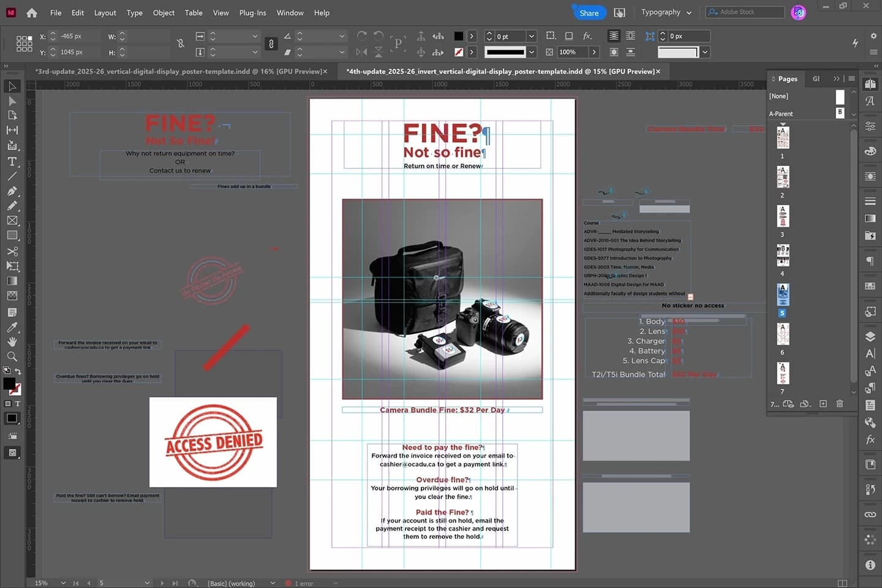Screen dimensions: 882x588
Task: Open the Layers panel icon
Action: [x=870, y=336]
